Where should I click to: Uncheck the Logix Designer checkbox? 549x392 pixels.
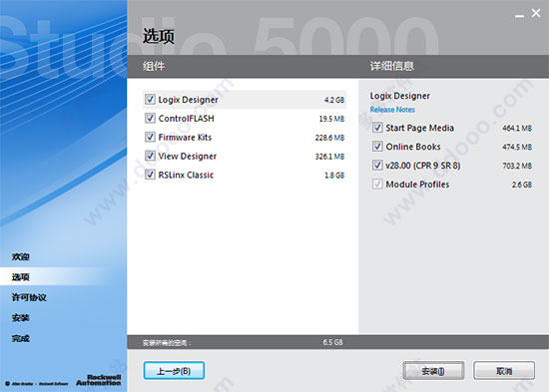pos(150,100)
